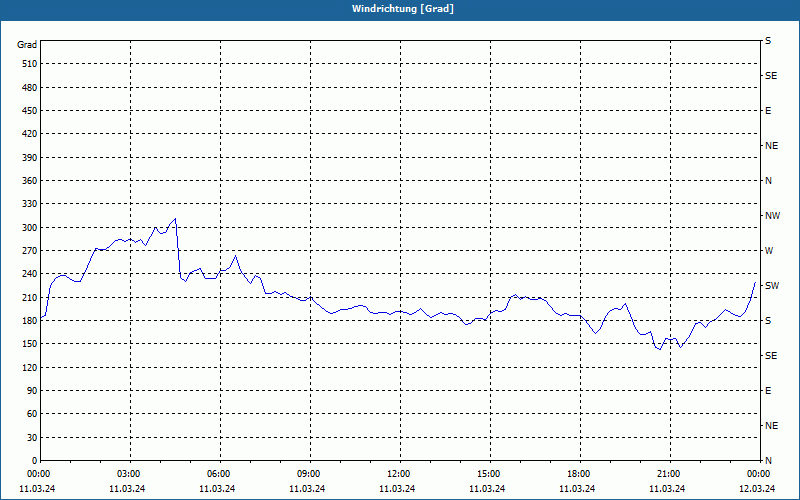Click the 180 degree axis label

[30, 321]
